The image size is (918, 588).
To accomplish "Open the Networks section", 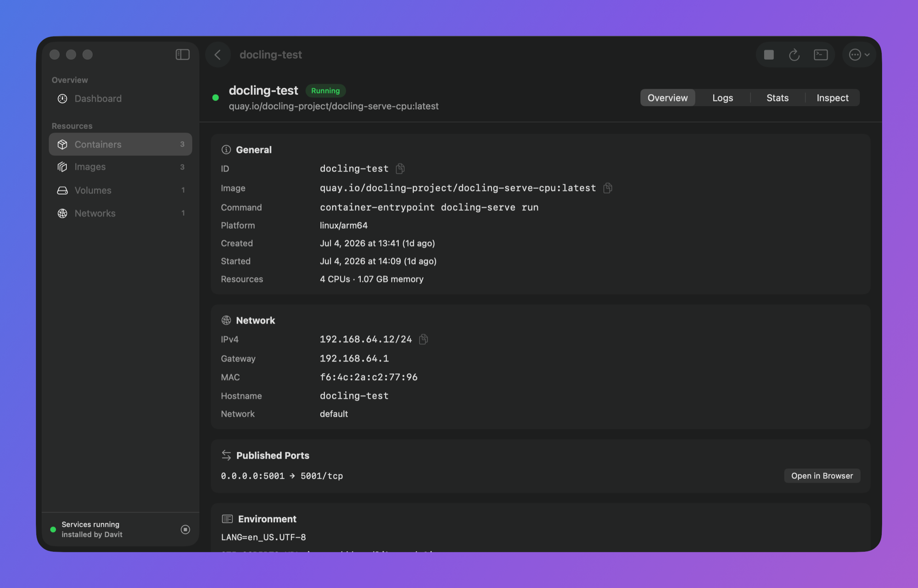I will pos(120,213).
